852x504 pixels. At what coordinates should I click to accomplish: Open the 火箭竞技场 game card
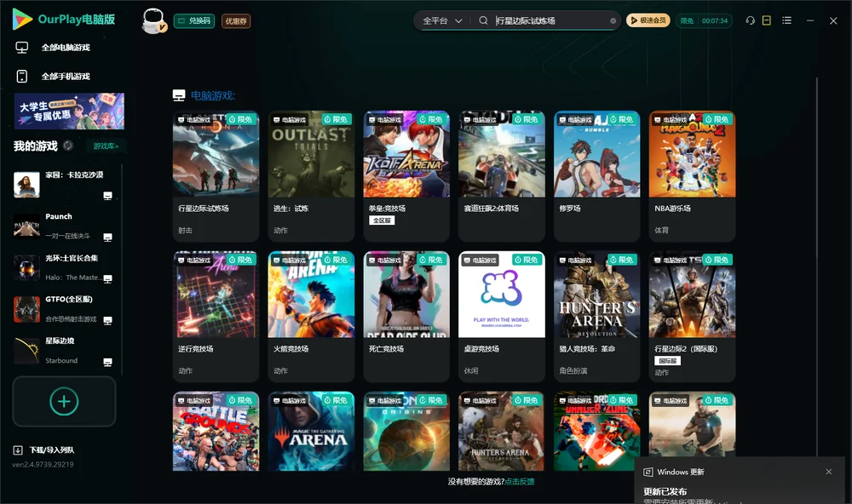point(311,317)
